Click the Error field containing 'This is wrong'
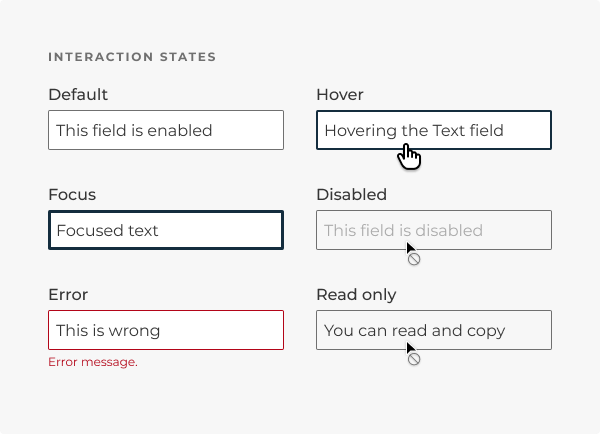This screenshot has height=434, width=600. (166, 330)
